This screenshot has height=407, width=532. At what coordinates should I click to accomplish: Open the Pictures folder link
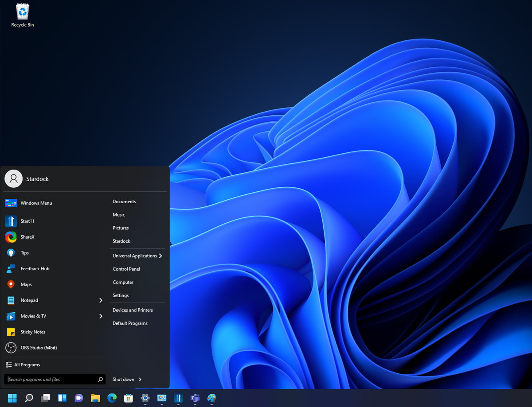click(x=121, y=228)
